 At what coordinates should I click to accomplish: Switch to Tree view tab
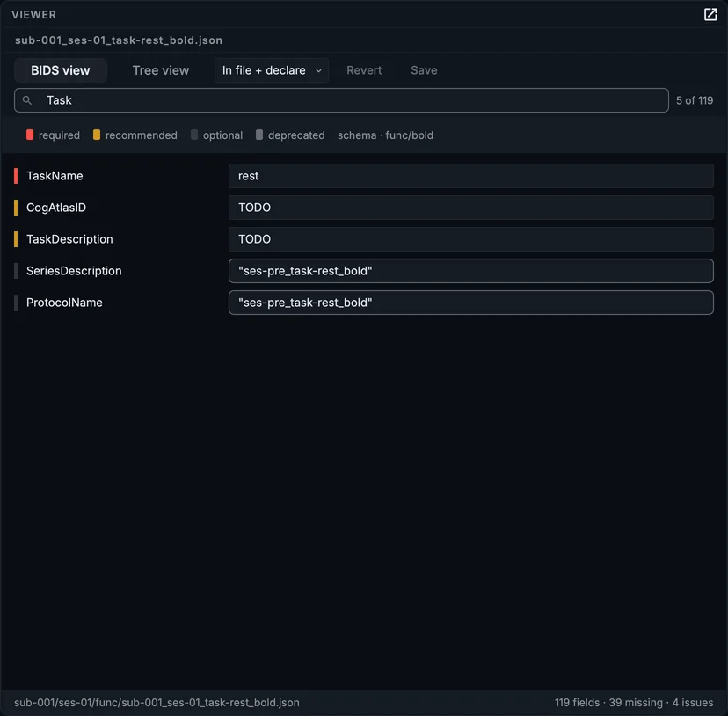click(x=161, y=70)
